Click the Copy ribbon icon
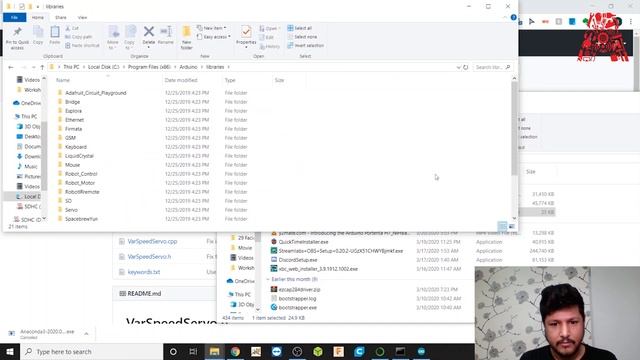Image resolution: width=640 pixels, height=360 pixels. pos(38,35)
